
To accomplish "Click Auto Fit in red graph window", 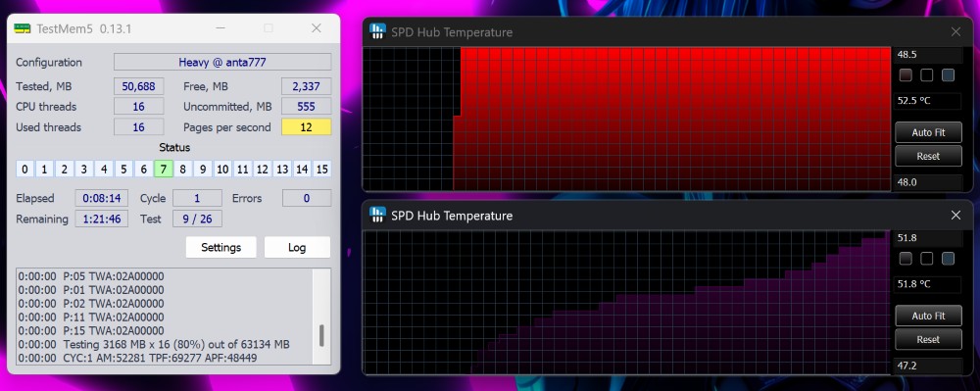I will click(x=928, y=132).
